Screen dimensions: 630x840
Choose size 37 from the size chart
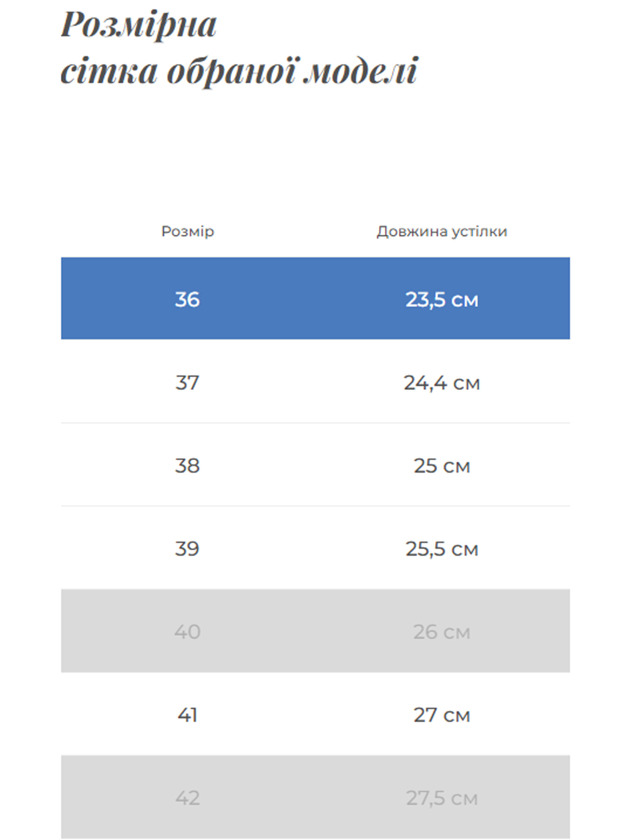(187, 383)
